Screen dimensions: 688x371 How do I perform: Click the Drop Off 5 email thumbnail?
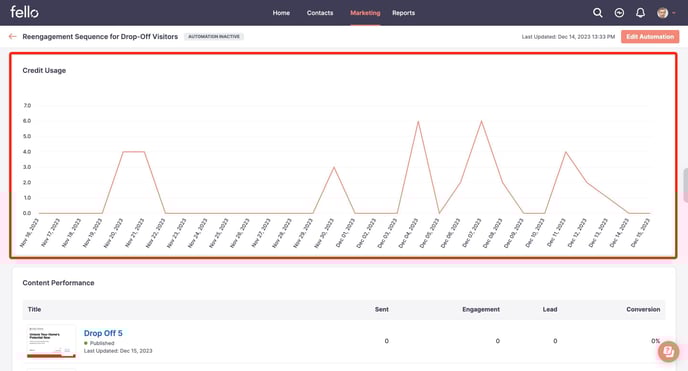pyautogui.click(x=51, y=341)
